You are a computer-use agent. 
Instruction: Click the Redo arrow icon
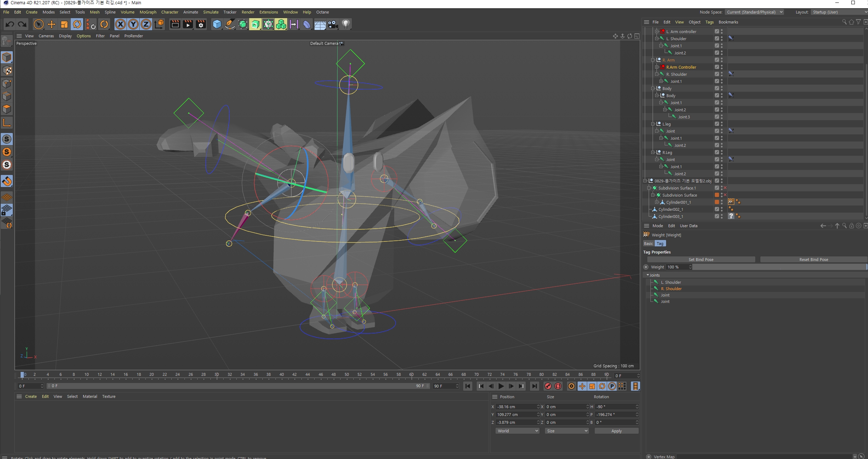pos(22,24)
